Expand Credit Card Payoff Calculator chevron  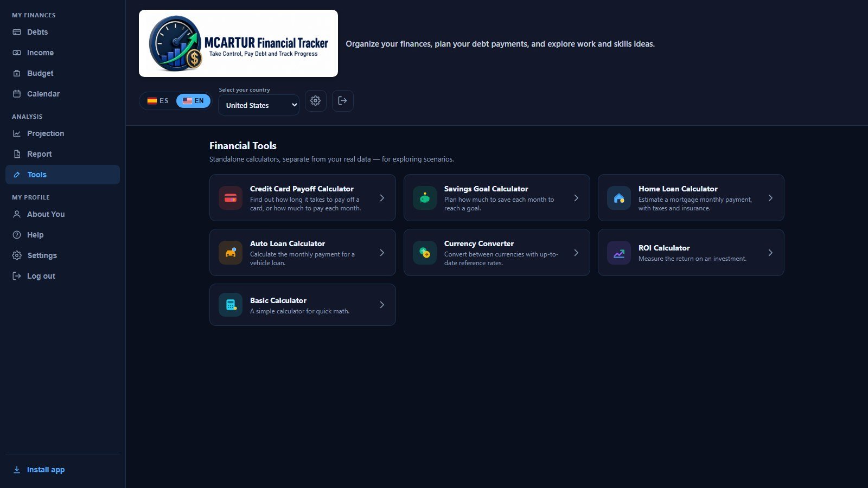(382, 198)
